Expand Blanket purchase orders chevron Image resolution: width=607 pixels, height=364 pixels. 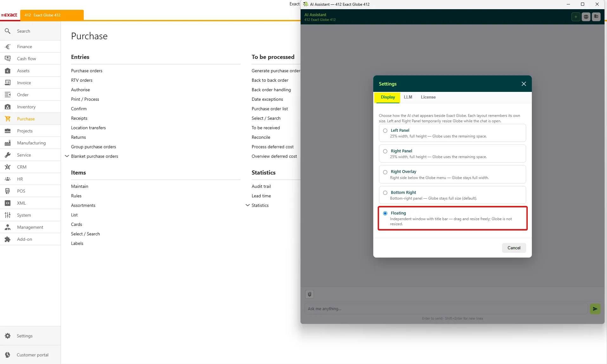tap(67, 156)
